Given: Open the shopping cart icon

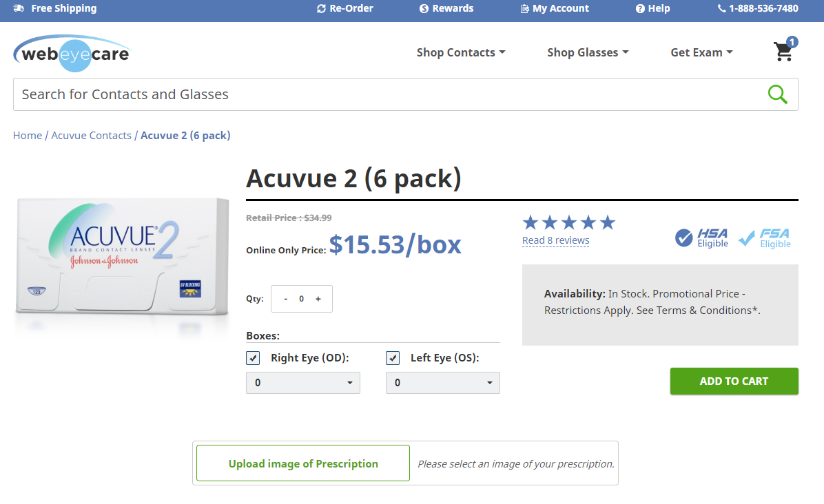Looking at the screenshot, I should pos(784,51).
